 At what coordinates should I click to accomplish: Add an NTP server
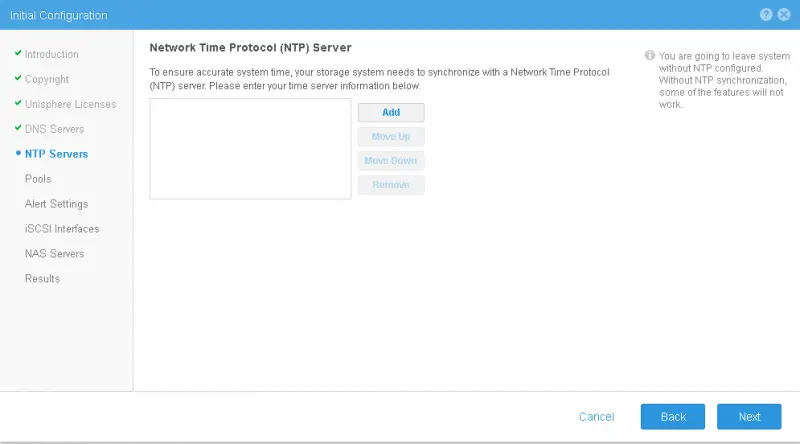click(x=391, y=112)
